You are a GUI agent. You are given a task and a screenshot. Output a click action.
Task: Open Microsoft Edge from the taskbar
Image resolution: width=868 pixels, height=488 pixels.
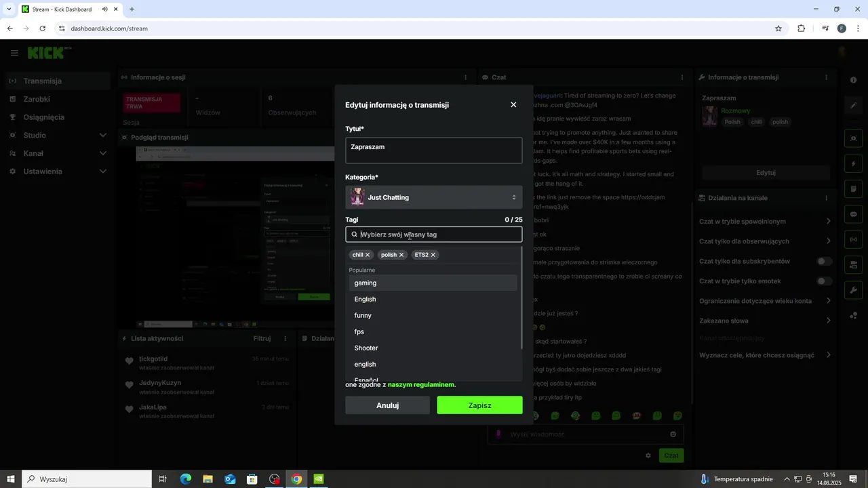point(185,479)
